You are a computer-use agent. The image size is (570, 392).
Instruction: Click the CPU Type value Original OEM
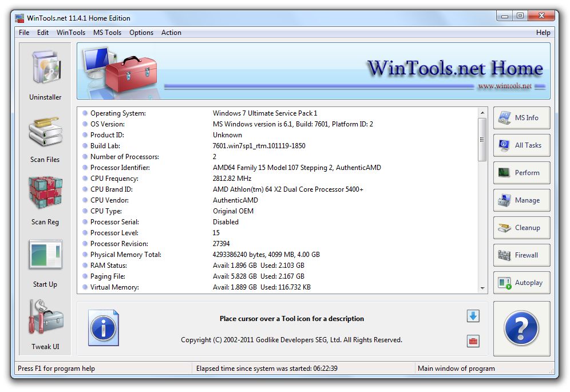[x=233, y=211]
